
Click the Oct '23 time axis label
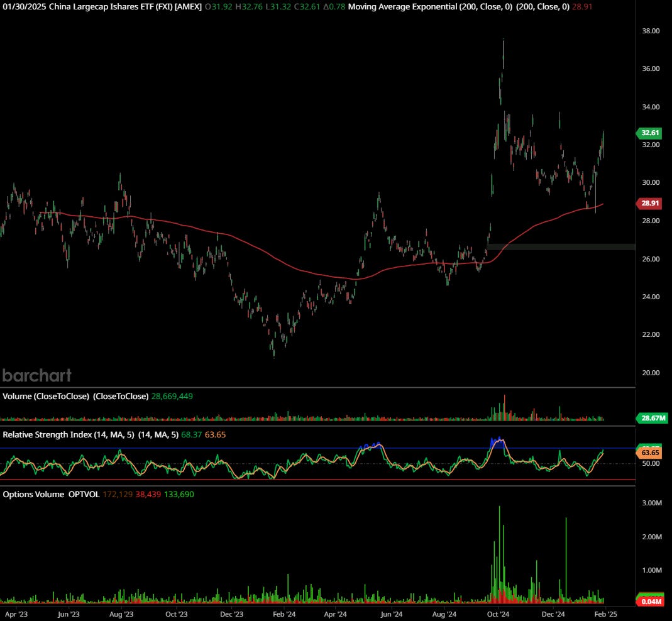tap(177, 614)
